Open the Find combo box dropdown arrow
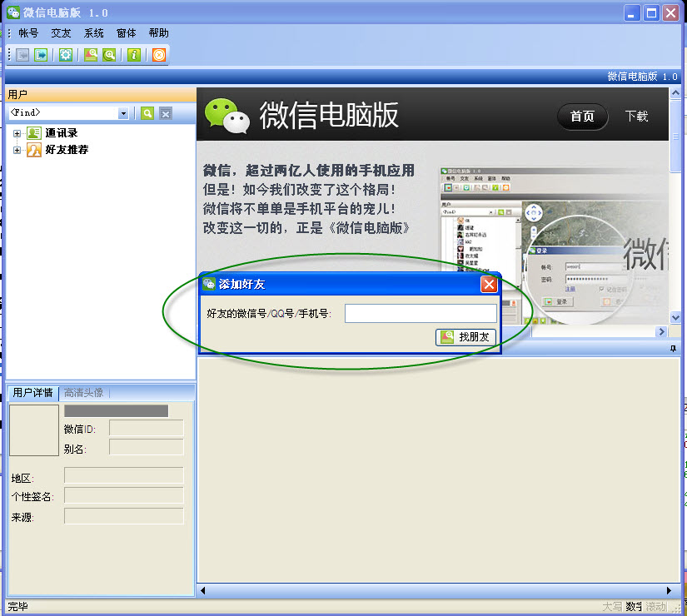Viewport: 687px width, 616px height. point(124,113)
